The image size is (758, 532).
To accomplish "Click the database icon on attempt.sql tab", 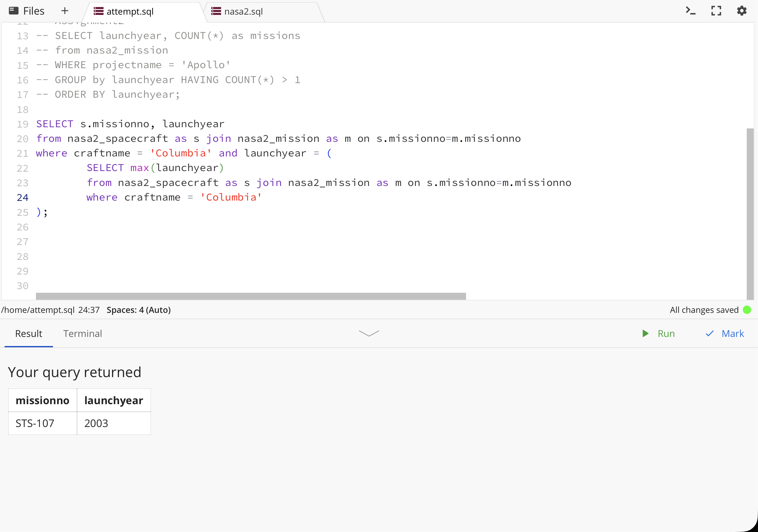I will pos(98,11).
